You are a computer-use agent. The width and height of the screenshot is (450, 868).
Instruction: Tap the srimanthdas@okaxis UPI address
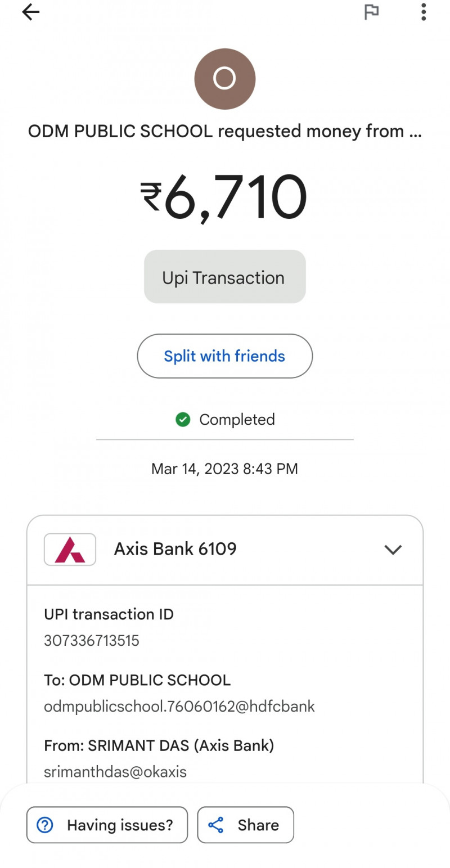[x=115, y=772]
